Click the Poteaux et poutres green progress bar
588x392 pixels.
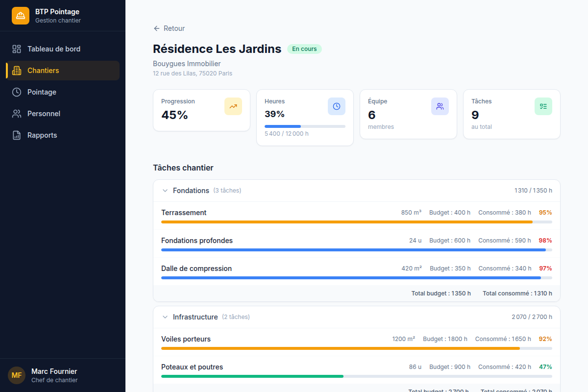pos(357,376)
